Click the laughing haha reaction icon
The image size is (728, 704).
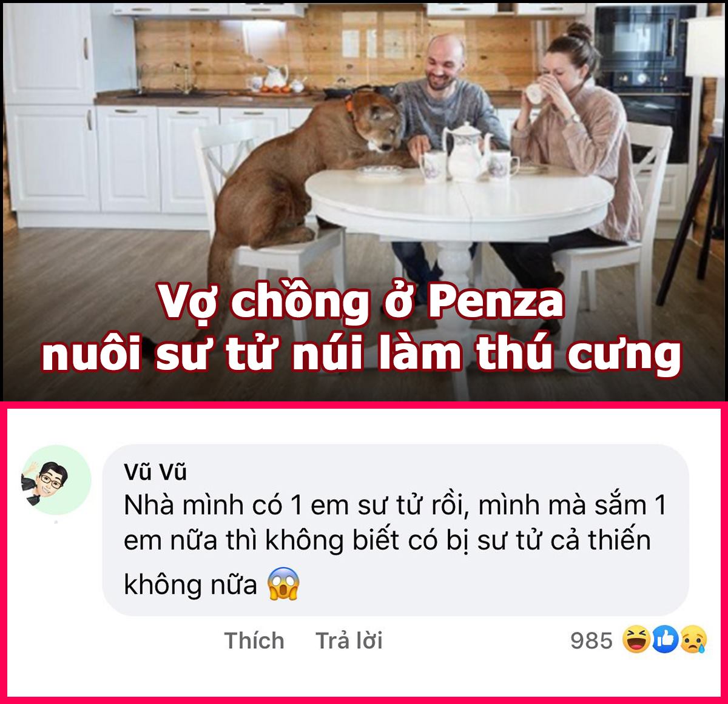click(636, 640)
